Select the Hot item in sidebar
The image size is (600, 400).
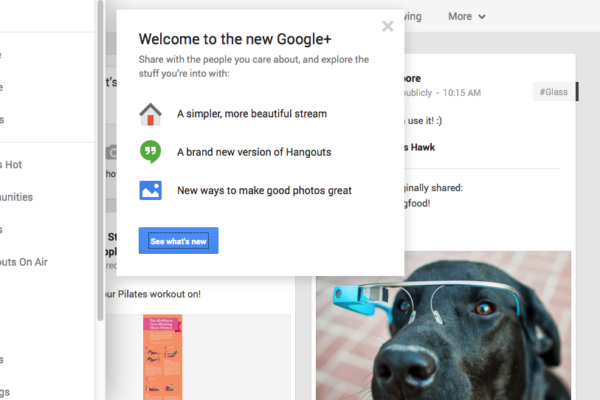11,165
